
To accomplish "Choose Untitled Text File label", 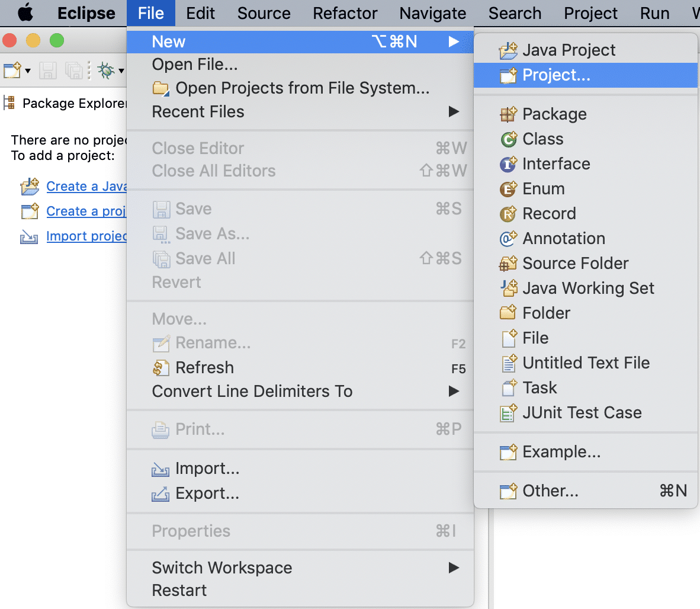I will pyautogui.click(x=586, y=363).
